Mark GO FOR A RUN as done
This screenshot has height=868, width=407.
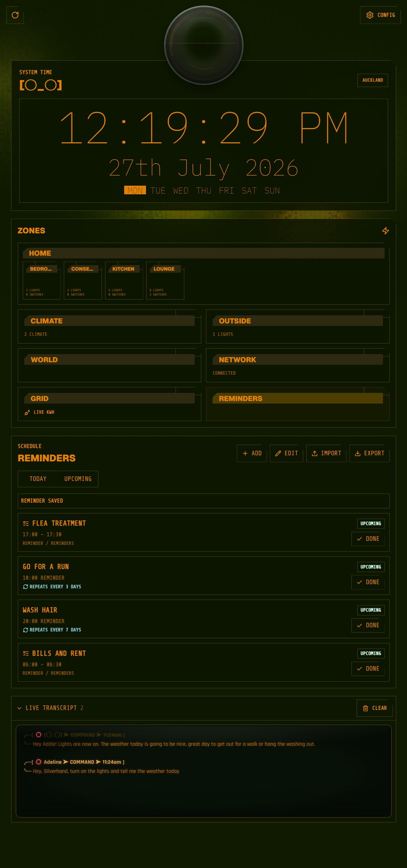pyautogui.click(x=368, y=582)
